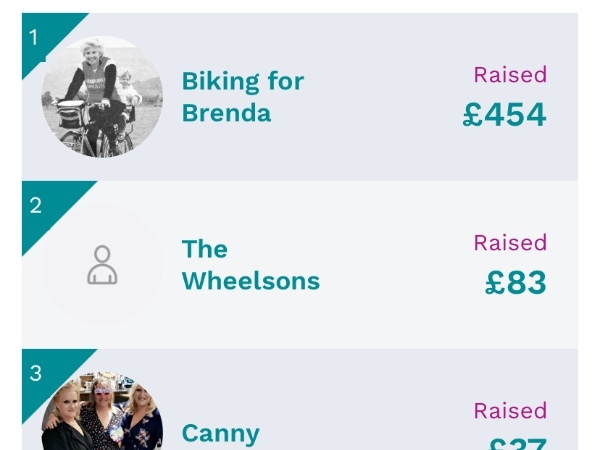Open the Biking for Brenda team link

coord(243,97)
